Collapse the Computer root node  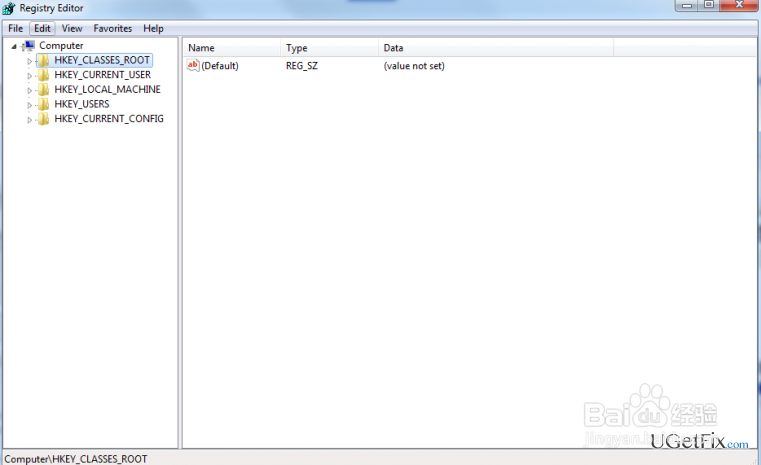[x=14, y=47]
